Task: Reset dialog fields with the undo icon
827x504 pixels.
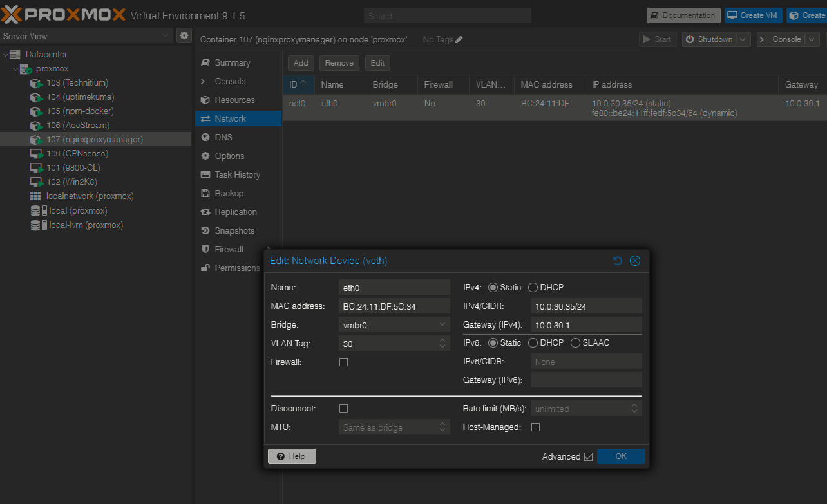Action: click(618, 261)
